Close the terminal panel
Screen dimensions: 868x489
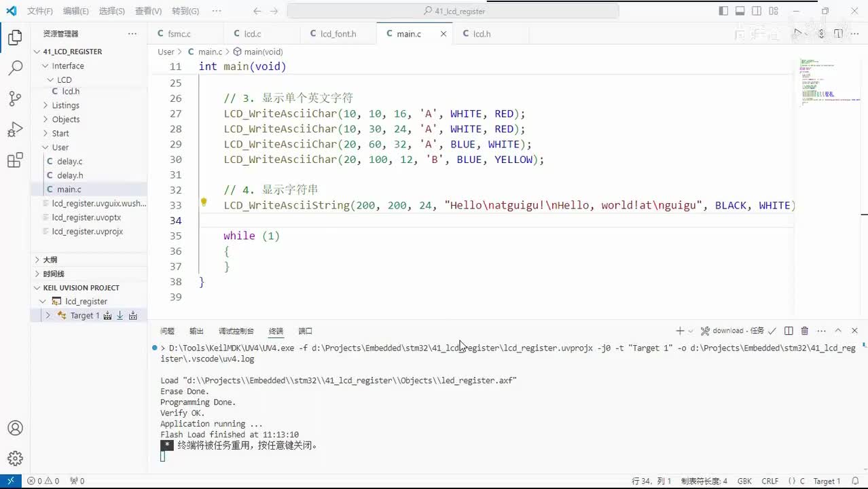pyautogui.click(x=854, y=331)
